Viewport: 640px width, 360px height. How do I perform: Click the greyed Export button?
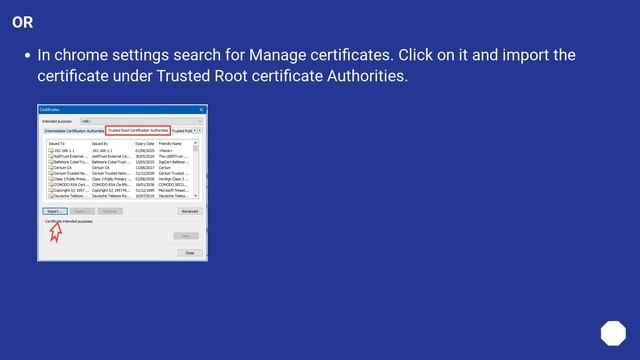click(82, 211)
